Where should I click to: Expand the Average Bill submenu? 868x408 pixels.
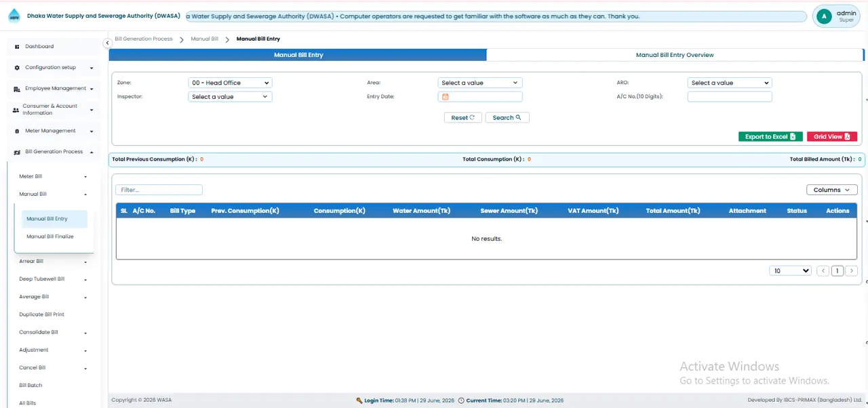click(85, 297)
